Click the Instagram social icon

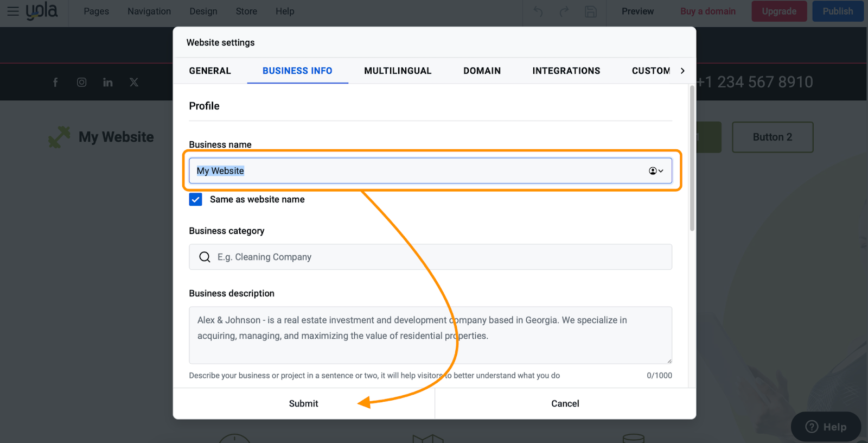click(x=81, y=82)
